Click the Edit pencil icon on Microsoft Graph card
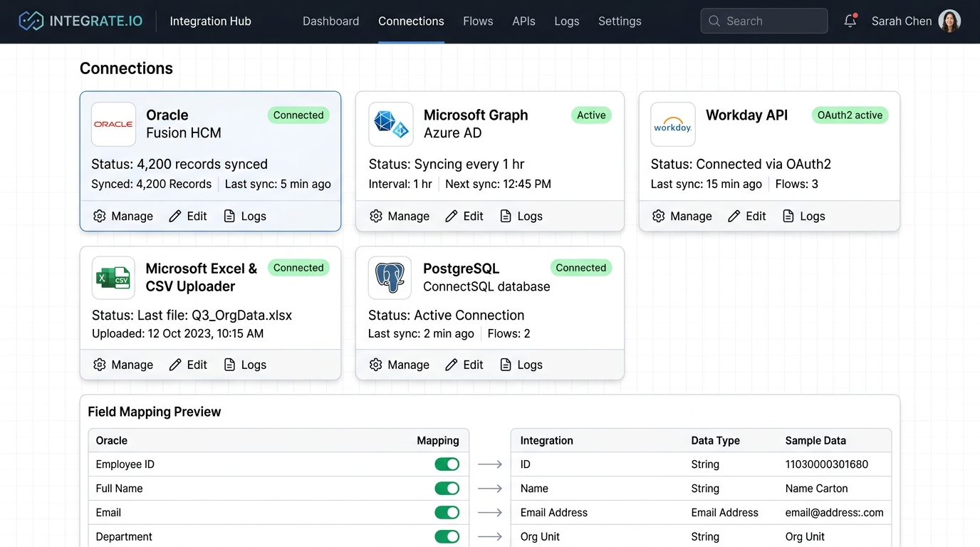This screenshot has height=547, width=980. [452, 216]
